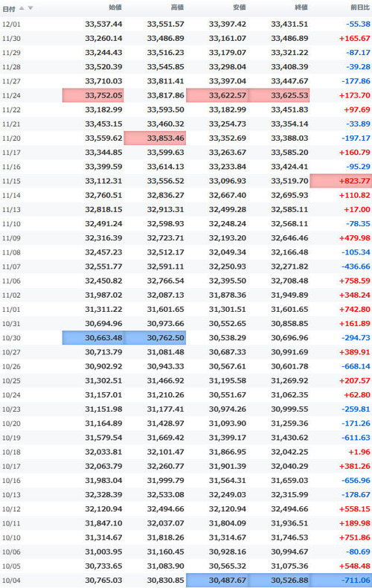Image resolution: width=372 pixels, height=588 pixels.
Task: Select the low value 32,049.34
Action: click(x=227, y=252)
